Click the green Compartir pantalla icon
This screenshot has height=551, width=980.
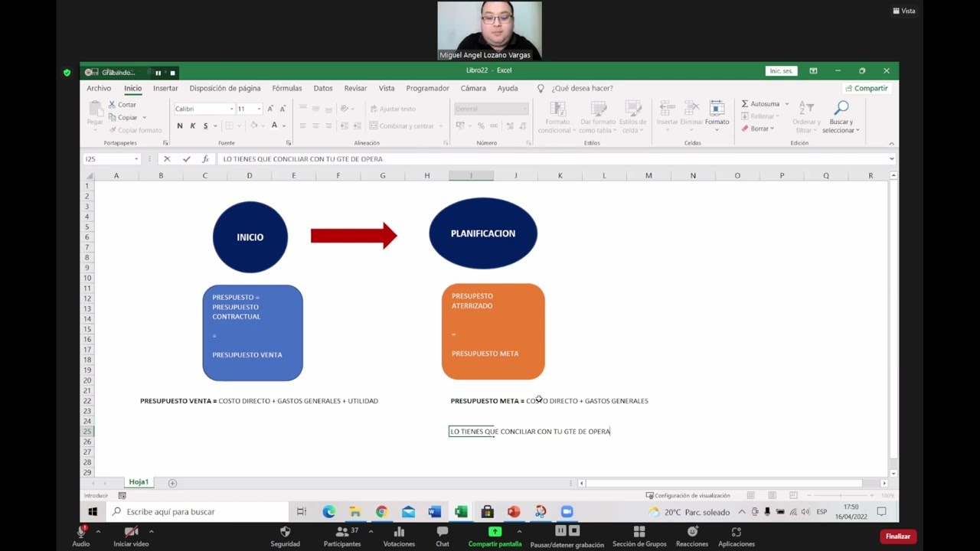pos(495,532)
